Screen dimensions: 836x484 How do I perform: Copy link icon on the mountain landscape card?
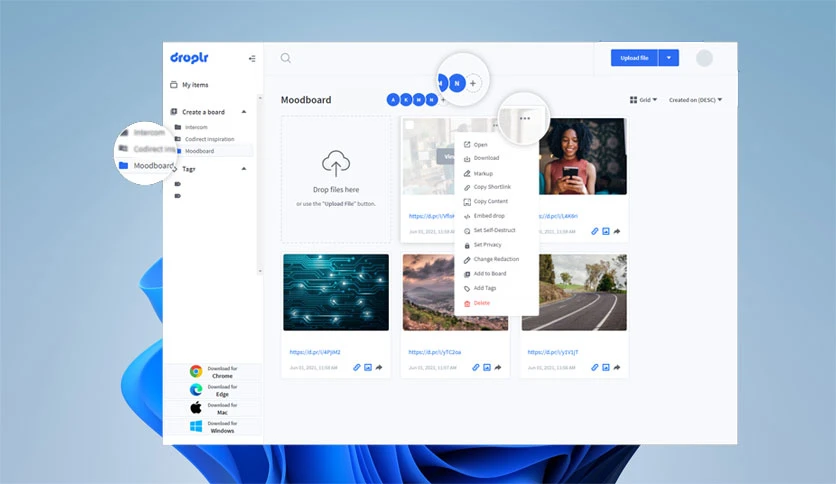(x=476, y=367)
